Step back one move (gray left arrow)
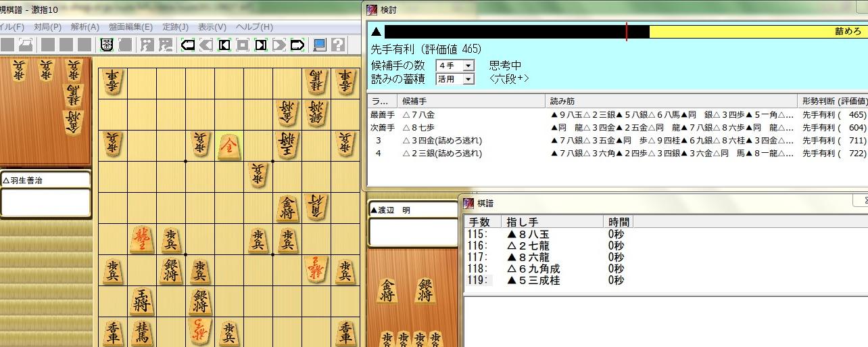Image resolution: width=868 pixels, height=347 pixels. click(207, 45)
